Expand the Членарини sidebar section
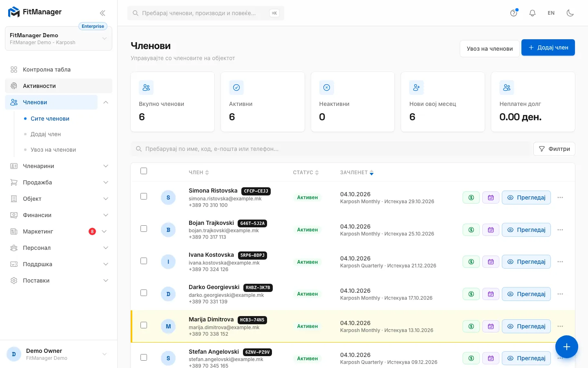The height and width of the screenshot is (368, 588). coord(58,166)
